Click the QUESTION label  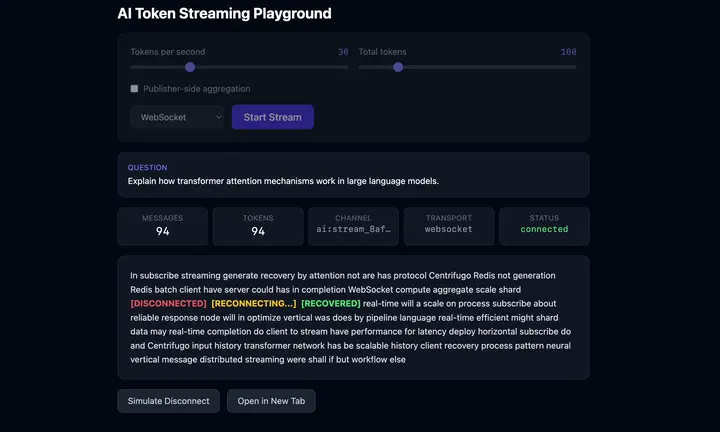click(x=147, y=168)
